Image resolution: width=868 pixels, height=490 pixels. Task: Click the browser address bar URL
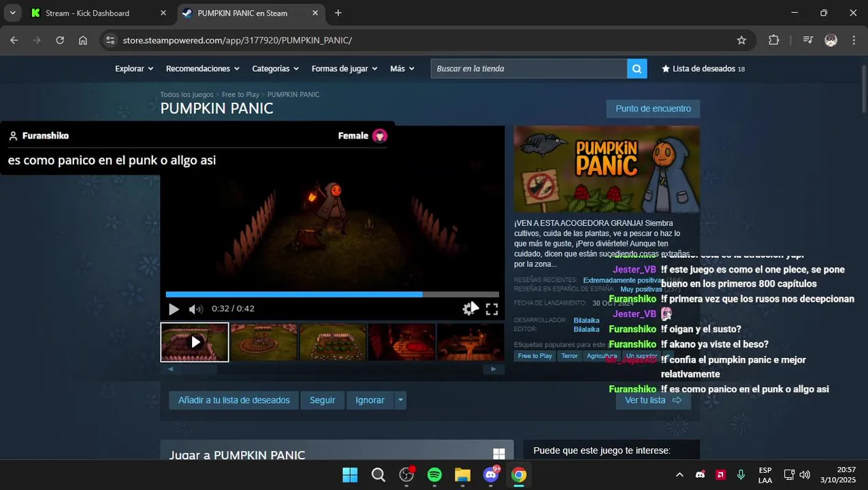(237, 40)
